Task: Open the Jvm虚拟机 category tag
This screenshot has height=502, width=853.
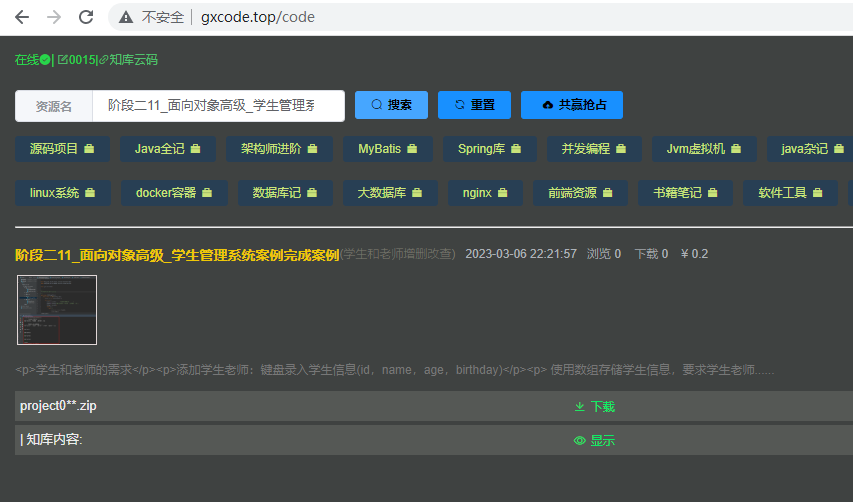Action: point(704,149)
